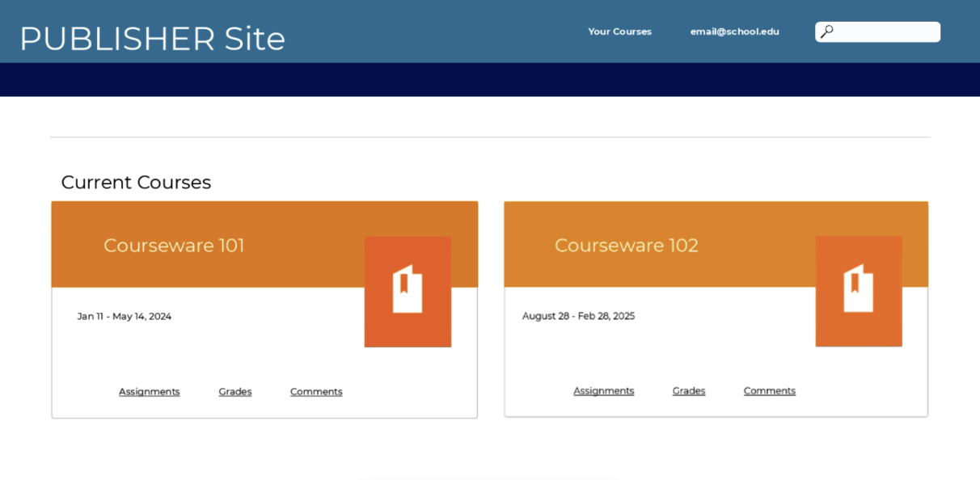Open Grades for Courseware 102
Image resolution: width=980 pixels, height=480 pixels.
coord(689,390)
